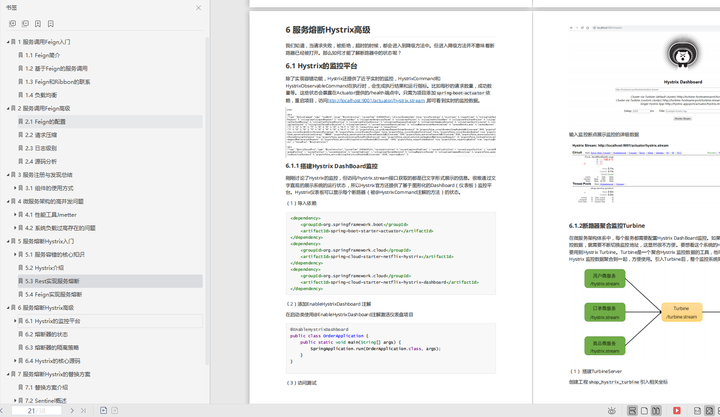Viewport: 720px width, 417px height.
Task: Enable continuous scrolling view mode
Action: [x=632, y=411]
